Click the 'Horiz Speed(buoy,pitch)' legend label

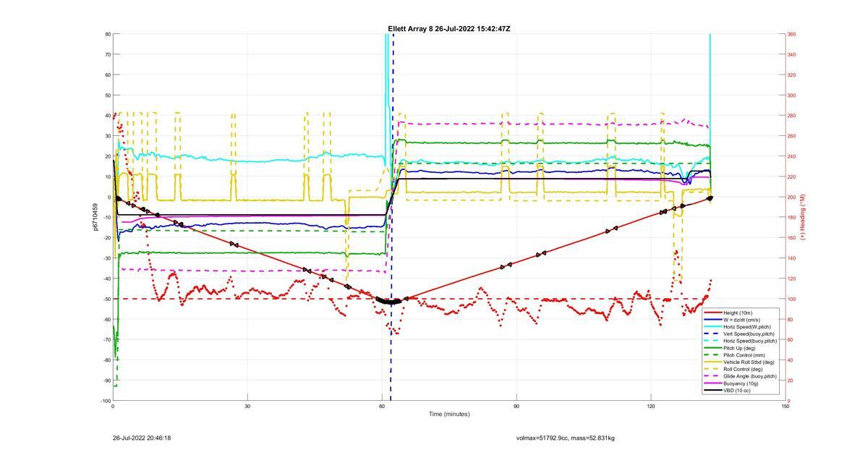coord(749,341)
